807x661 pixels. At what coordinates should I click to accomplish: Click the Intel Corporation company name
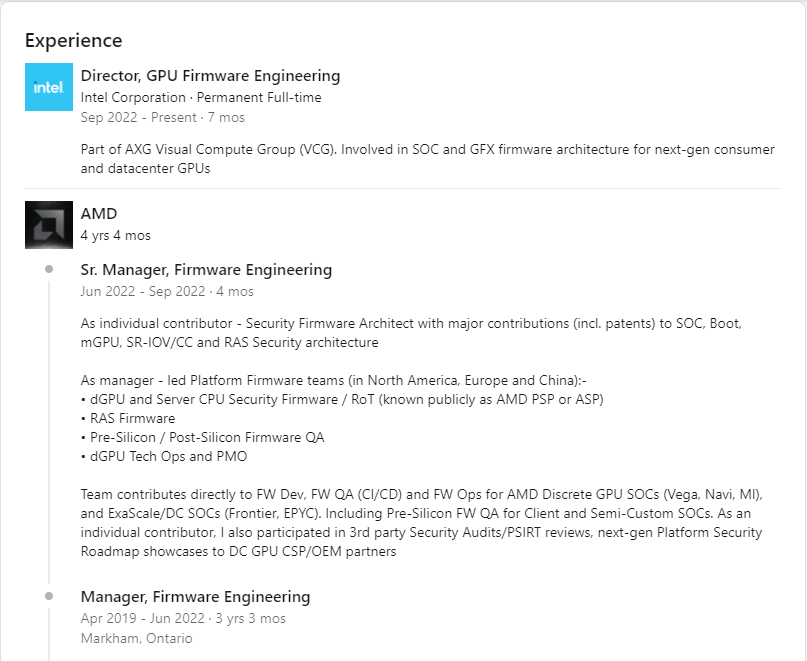133,97
